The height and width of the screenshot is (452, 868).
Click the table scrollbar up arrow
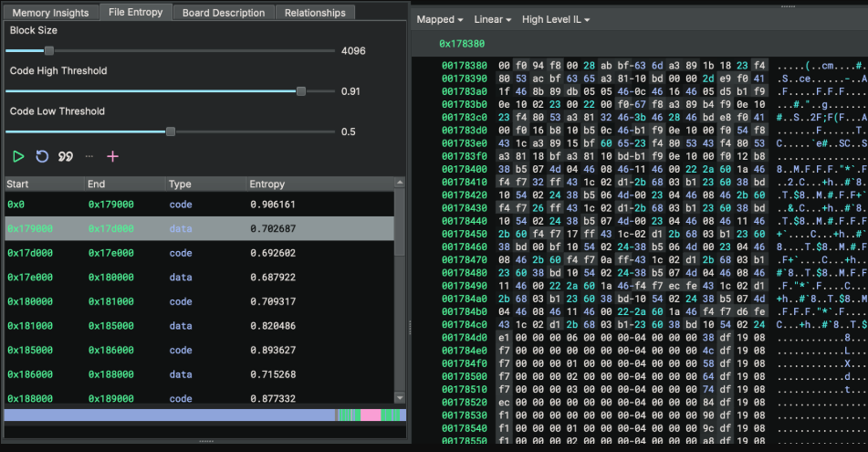400,183
